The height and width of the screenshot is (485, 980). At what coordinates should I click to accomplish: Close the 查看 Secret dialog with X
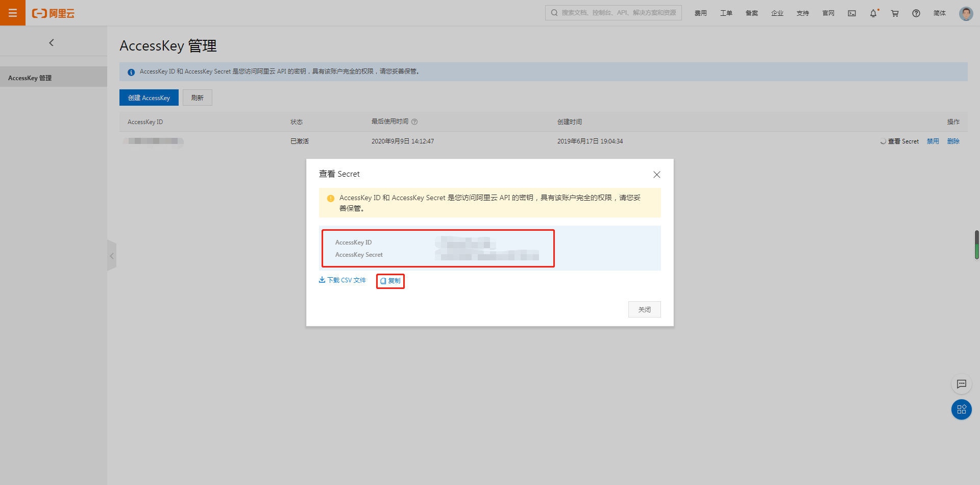click(x=657, y=175)
